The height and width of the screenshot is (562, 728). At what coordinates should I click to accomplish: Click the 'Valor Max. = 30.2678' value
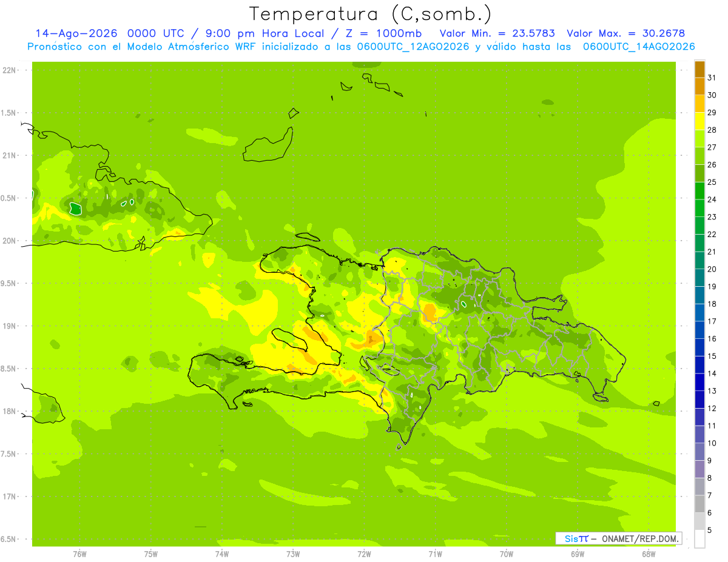[626, 33]
